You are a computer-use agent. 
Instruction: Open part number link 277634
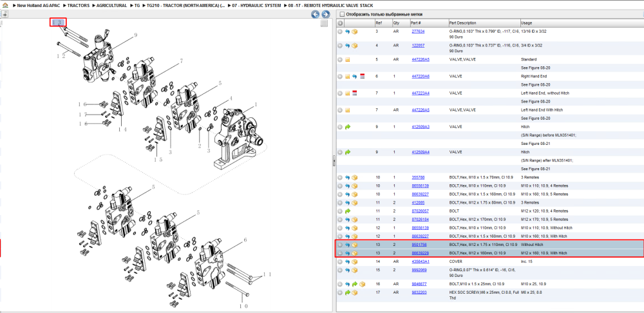(x=418, y=31)
